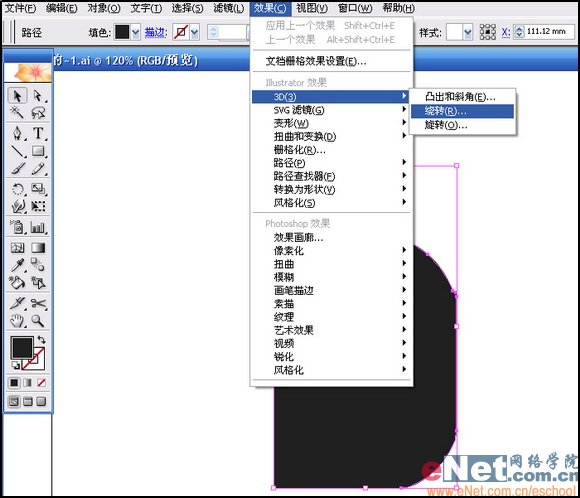Open the 文件 menu

[x=20, y=8]
